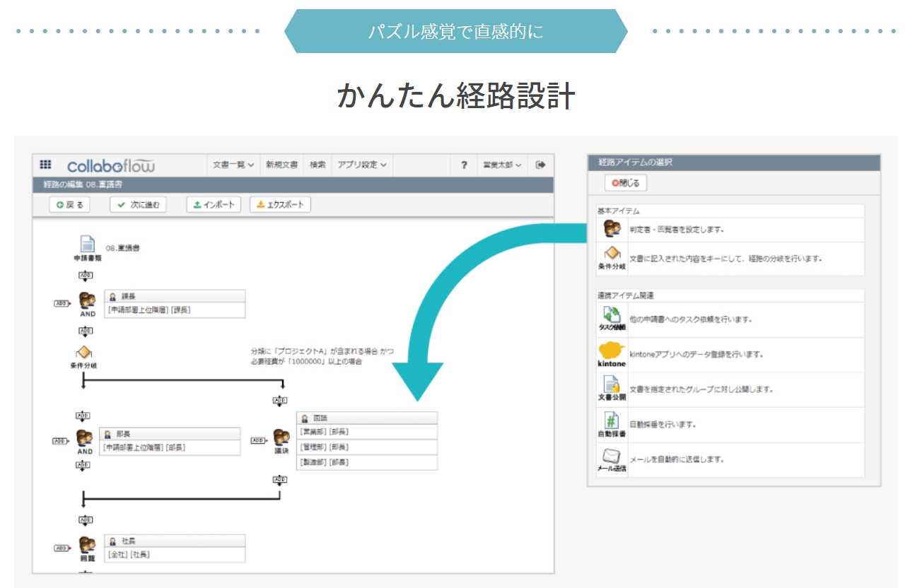Viewport: 915px width, 588px height.
Task: Expand the 文書一覧 dropdown menu
Action: [233, 165]
